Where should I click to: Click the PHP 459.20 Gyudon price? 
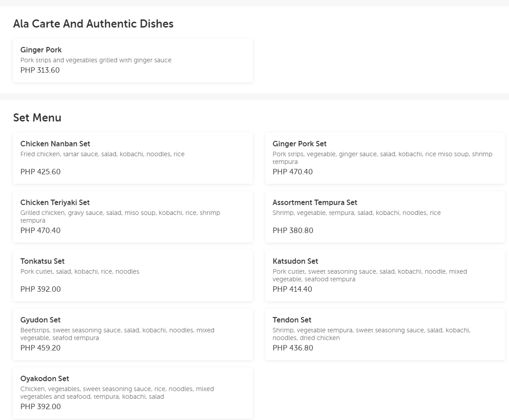click(x=40, y=348)
